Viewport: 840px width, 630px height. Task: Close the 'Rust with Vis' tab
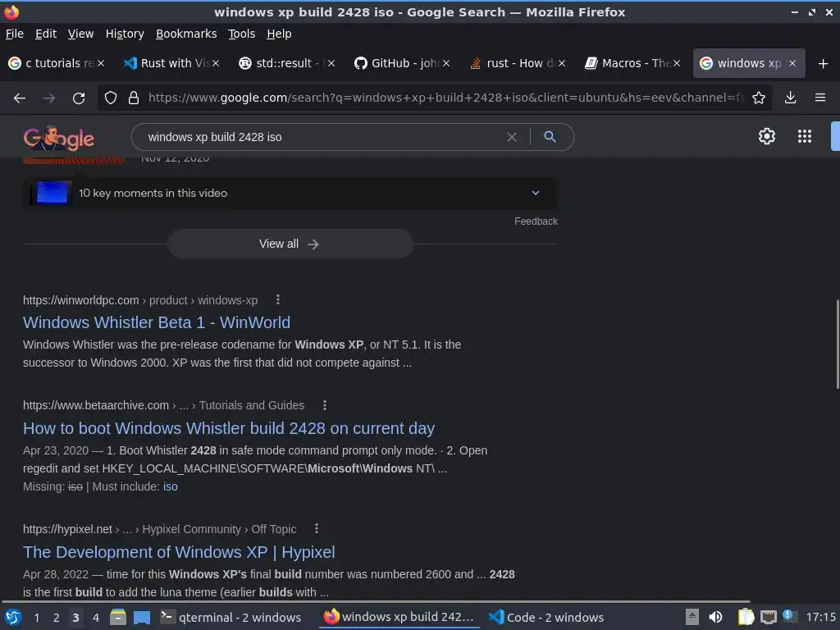coord(216,63)
